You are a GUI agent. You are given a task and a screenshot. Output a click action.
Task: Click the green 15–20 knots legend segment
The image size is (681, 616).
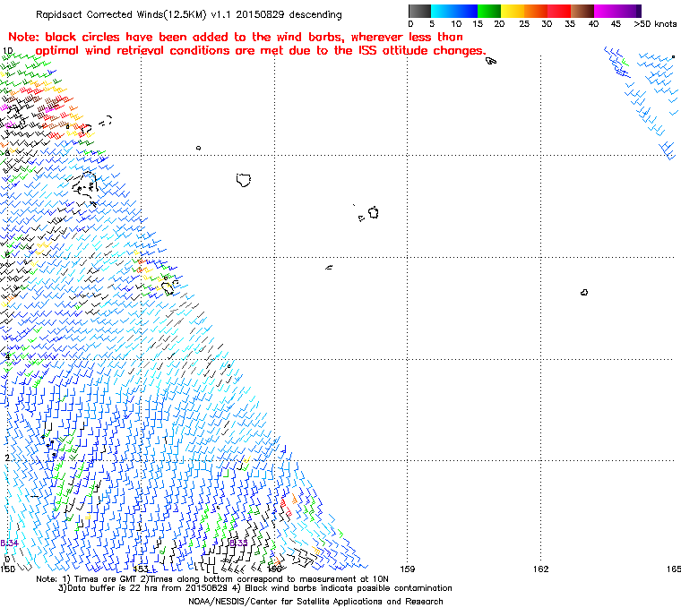[489, 11]
